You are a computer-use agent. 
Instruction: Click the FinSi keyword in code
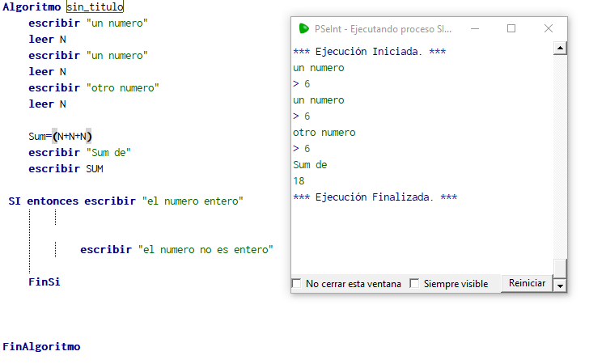click(x=44, y=282)
